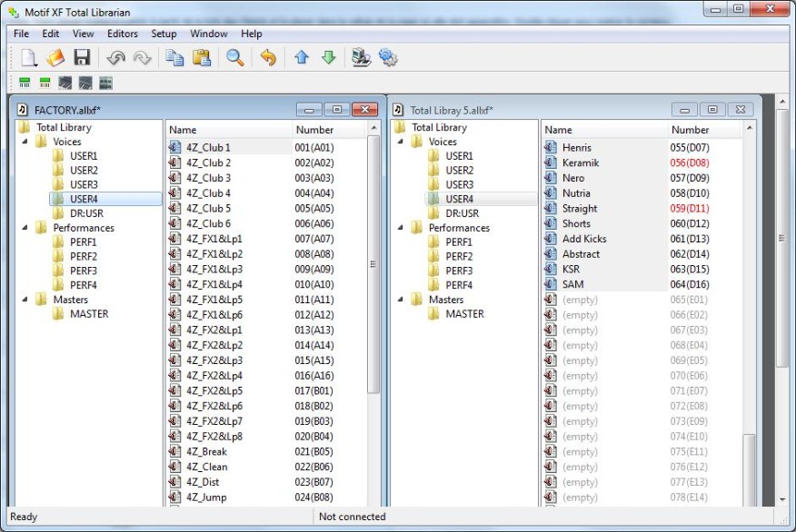Click the Total Libray 5 voice list scrollbar thumb

click(x=750, y=470)
